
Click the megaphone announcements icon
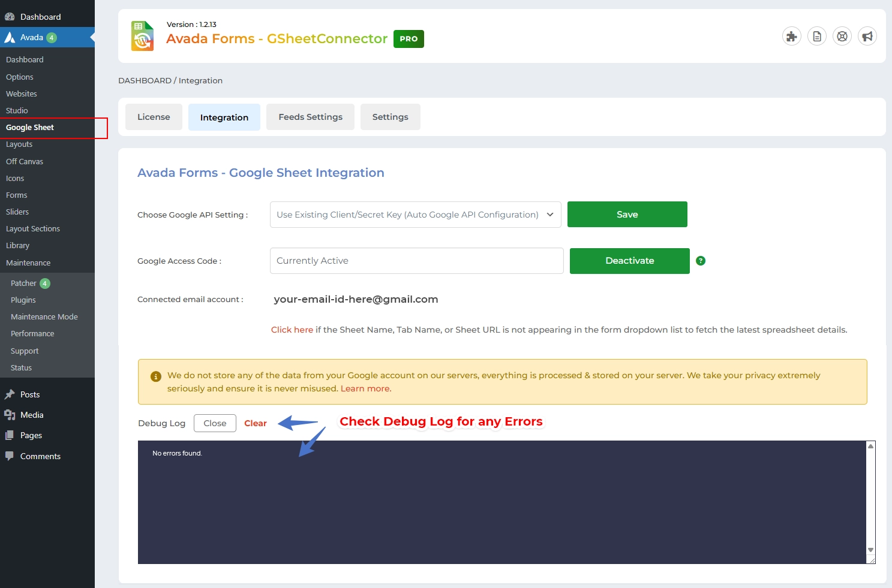867,37
